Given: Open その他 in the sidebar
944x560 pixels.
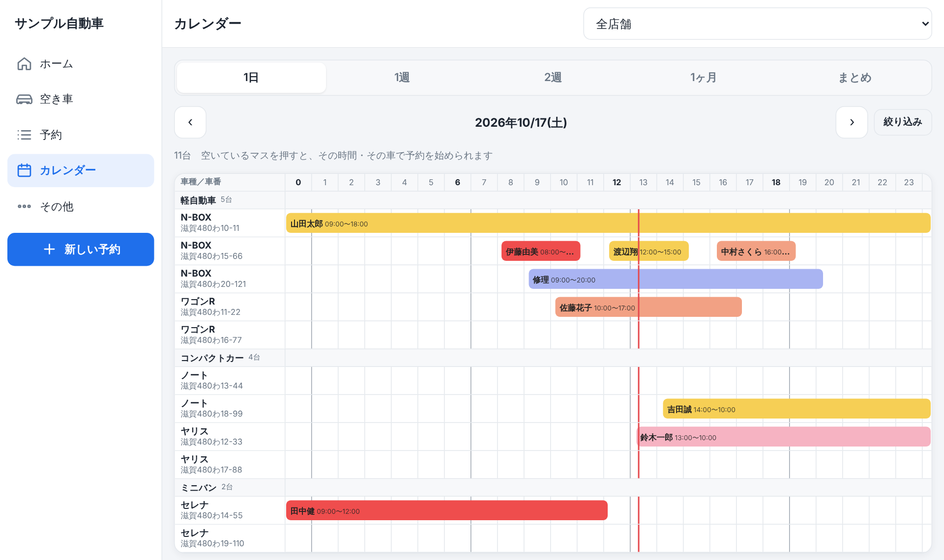Looking at the screenshot, I should click(81, 206).
